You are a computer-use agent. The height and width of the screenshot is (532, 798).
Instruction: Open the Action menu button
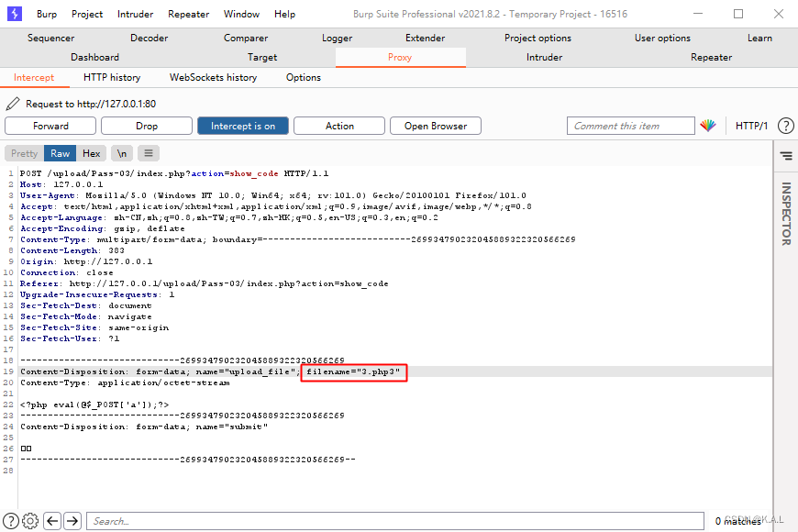pyautogui.click(x=339, y=126)
